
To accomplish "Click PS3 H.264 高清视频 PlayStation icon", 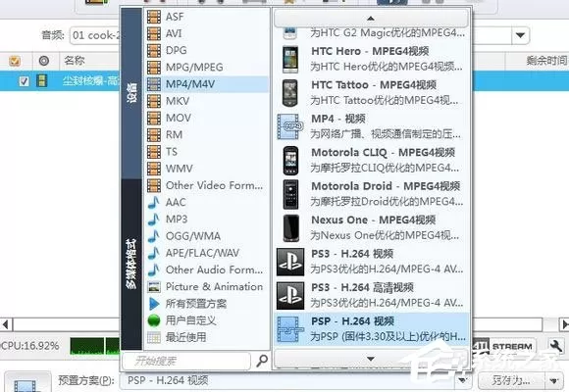I will pos(290,296).
